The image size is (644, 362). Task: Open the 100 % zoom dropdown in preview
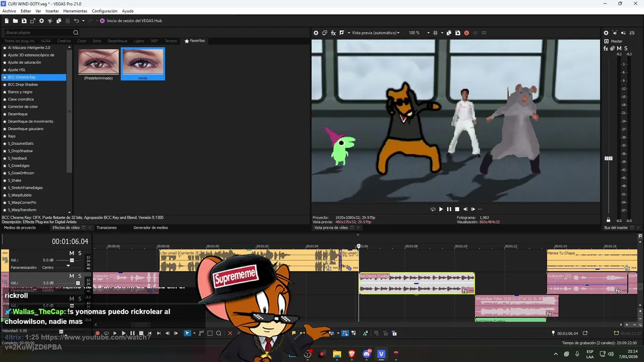coord(419,33)
